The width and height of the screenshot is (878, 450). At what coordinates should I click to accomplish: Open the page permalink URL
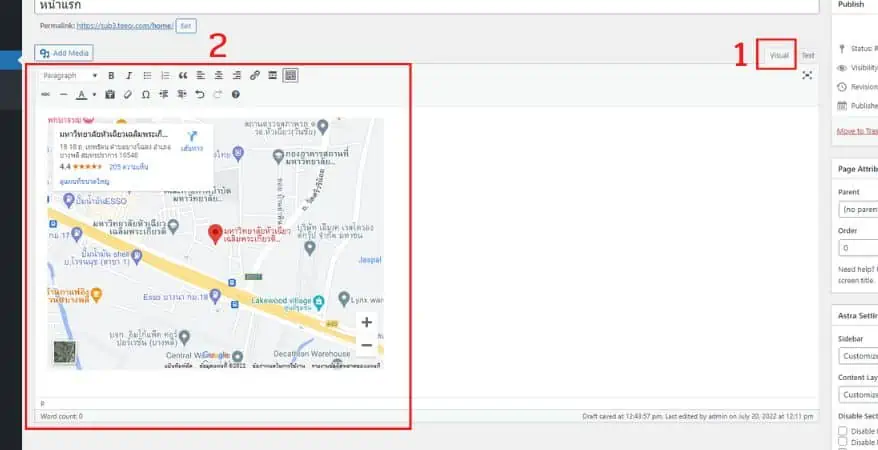[x=125, y=26]
